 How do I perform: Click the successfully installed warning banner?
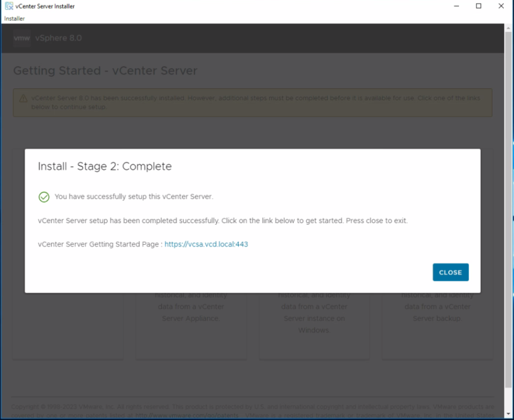254,102
